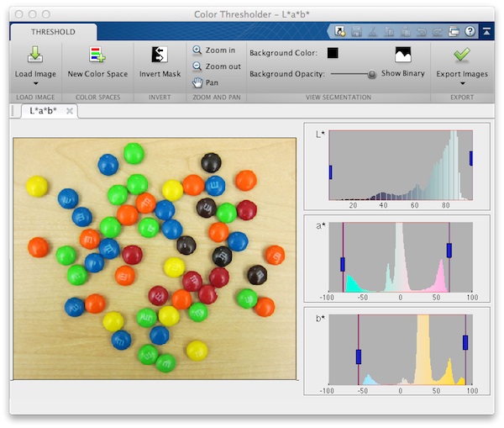Select the Zoom in tool
Viewport: 504px width, 428px height.
213,50
